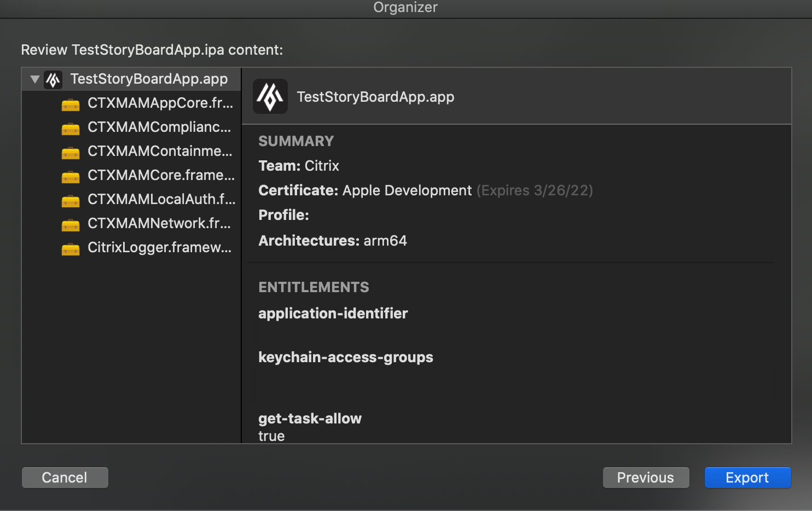Select CTXMAMLocalAuth.f... in the content list
812x511 pixels.
161,200
